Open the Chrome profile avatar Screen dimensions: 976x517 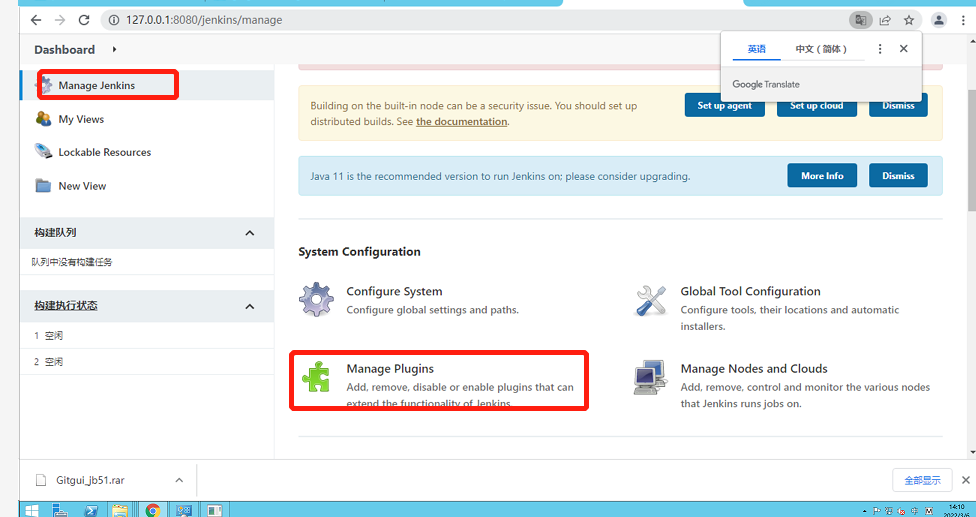click(x=939, y=20)
